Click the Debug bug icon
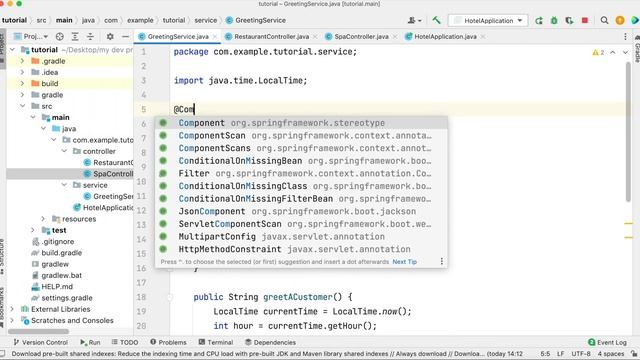This screenshot has width=640, height=360. pos(554,20)
